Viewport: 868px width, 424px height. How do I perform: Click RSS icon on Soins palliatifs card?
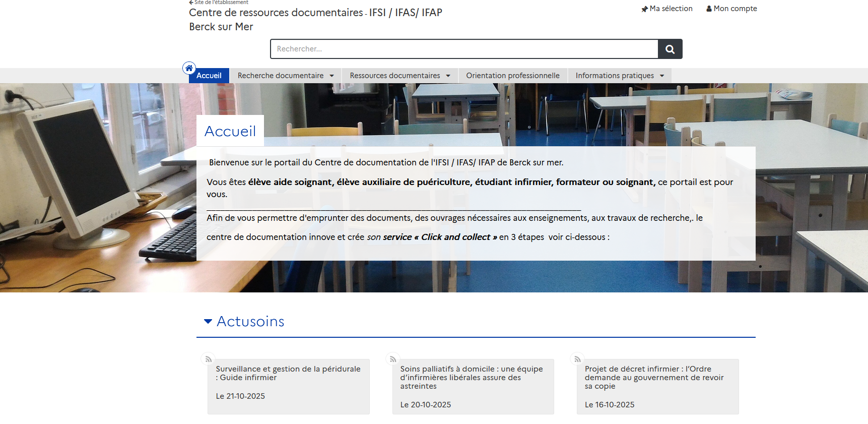(393, 359)
